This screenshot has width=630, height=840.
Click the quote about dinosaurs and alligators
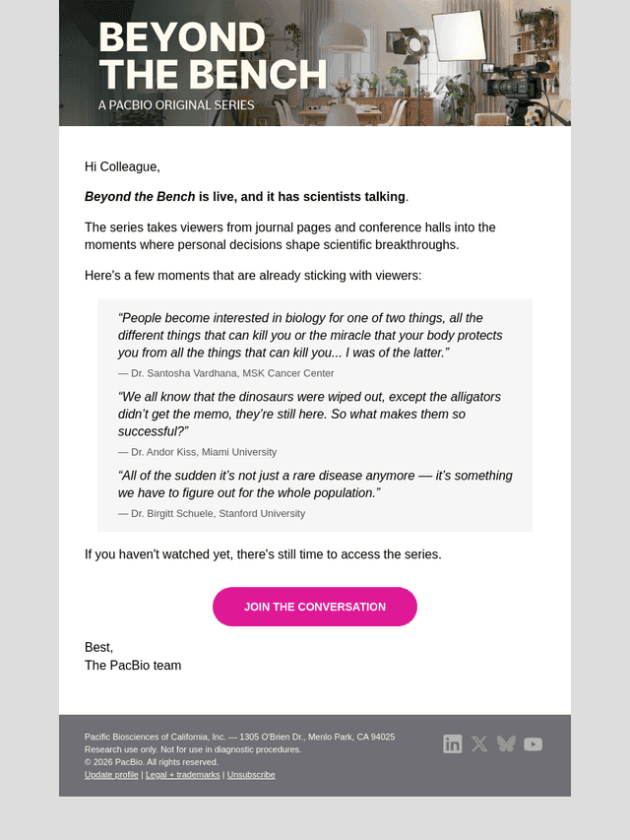[x=309, y=415]
